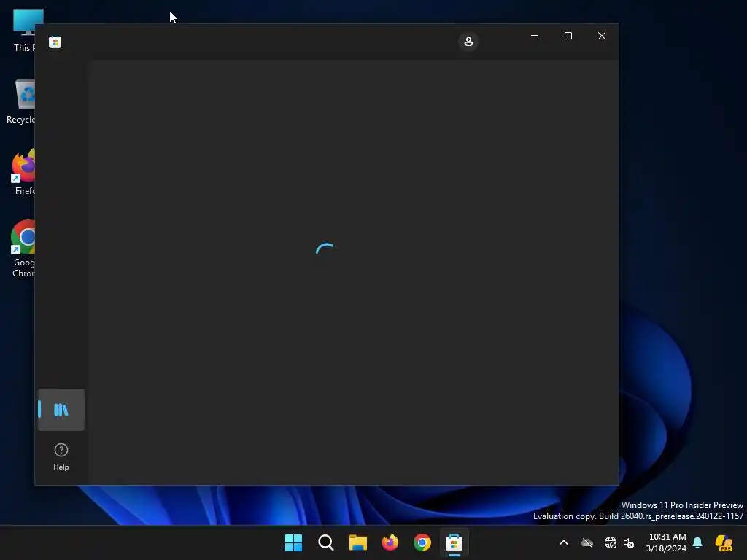Select the Recycle Bin desktop icon

click(x=21, y=101)
